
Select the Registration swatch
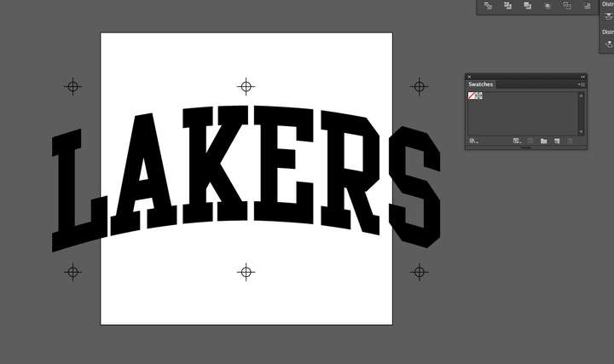[x=479, y=95]
